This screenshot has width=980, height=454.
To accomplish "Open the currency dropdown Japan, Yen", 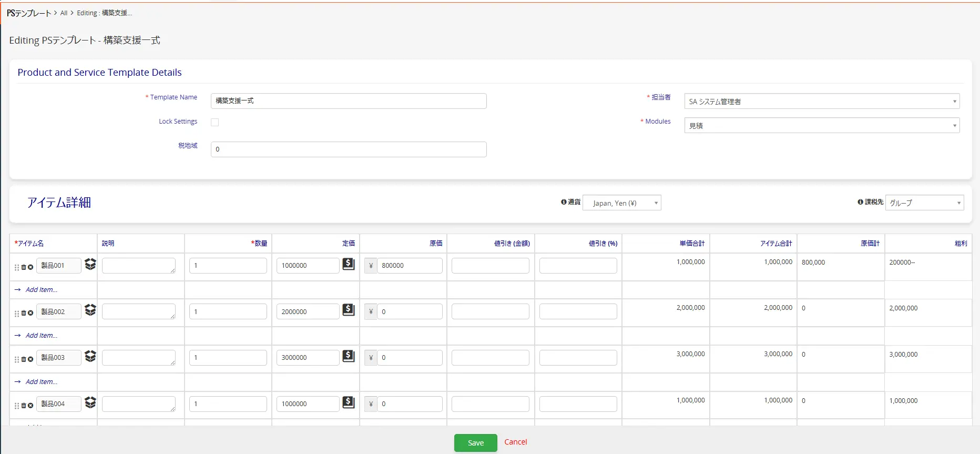I will click(x=621, y=203).
